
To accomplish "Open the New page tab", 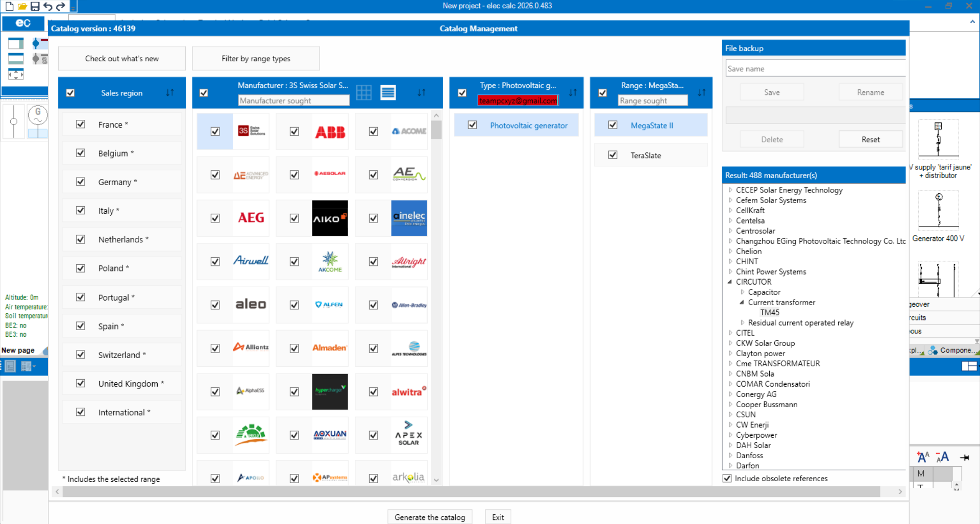I will click(18, 351).
